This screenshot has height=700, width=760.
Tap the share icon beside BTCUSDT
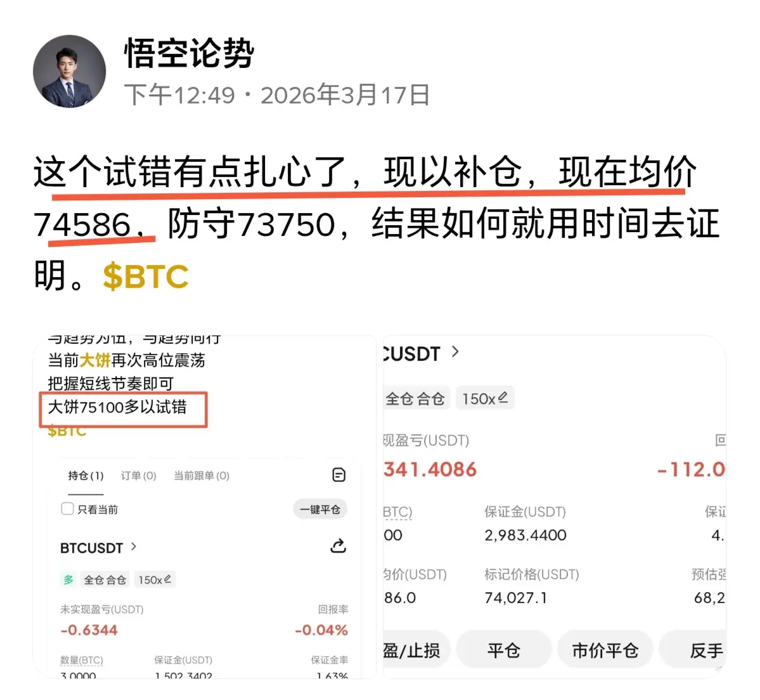pos(338,546)
